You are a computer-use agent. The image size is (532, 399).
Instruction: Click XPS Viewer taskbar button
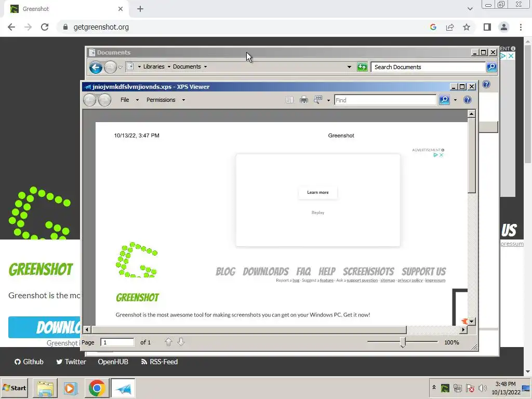coord(123,388)
